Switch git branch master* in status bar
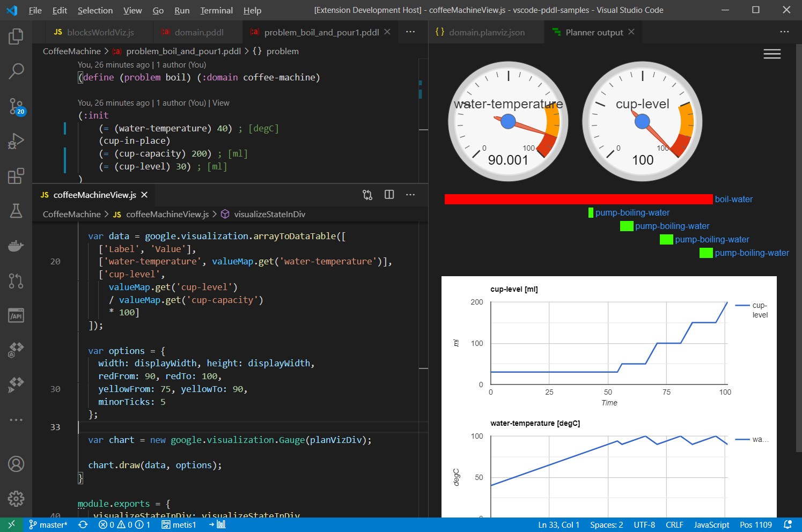 pos(48,525)
